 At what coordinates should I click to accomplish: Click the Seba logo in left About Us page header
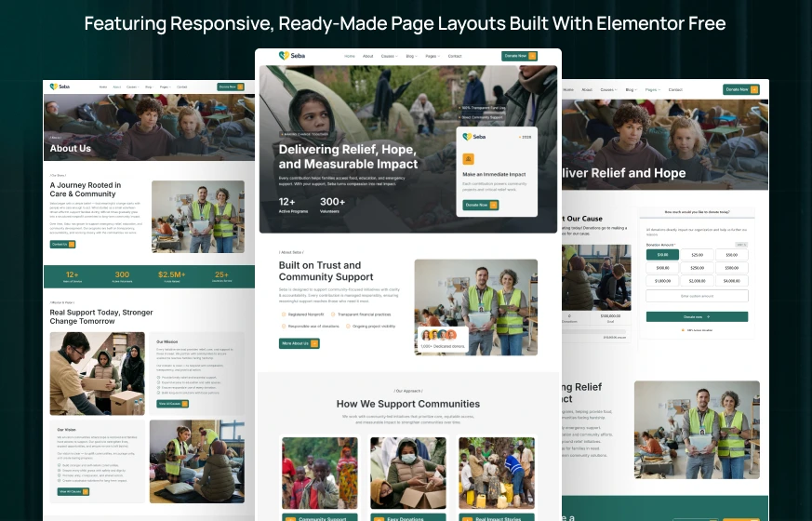[59, 87]
